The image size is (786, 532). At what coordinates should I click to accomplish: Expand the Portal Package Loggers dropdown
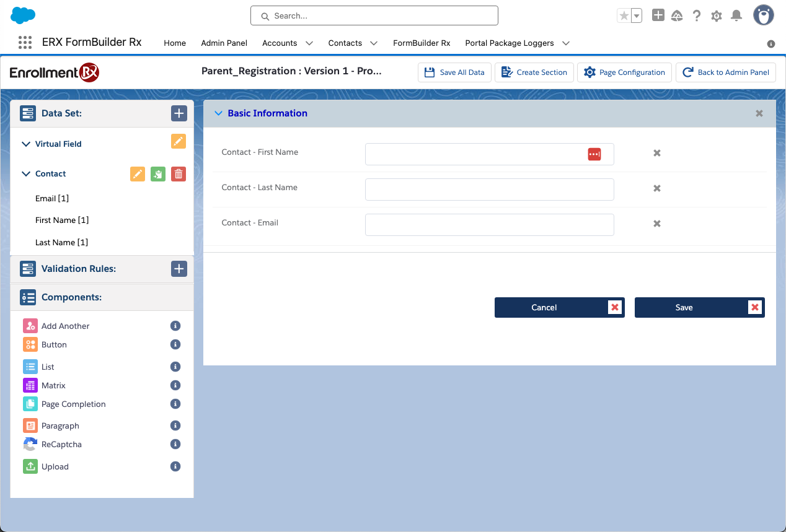click(x=566, y=43)
